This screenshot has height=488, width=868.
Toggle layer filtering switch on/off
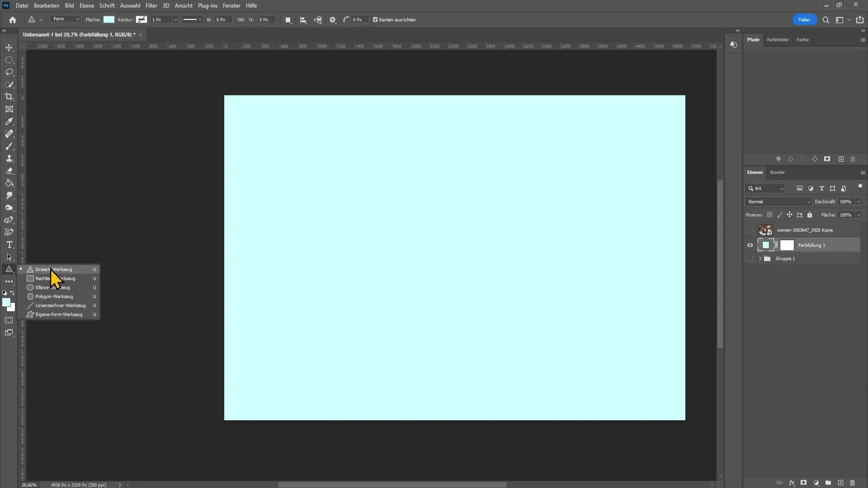point(860,187)
